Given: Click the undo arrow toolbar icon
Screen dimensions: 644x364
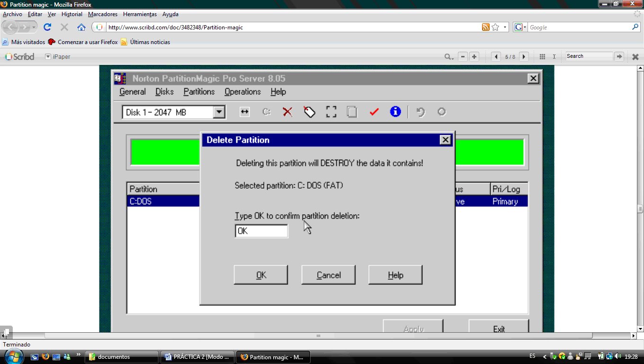Looking at the screenshot, I should coord(420,112).
